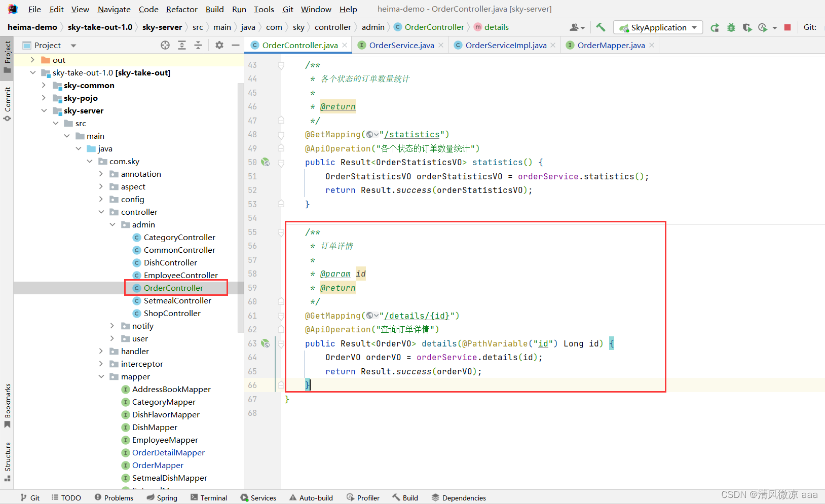Screen dimensions: 825x504
Task: Open the Navigate menu
Action: [114, 9]
